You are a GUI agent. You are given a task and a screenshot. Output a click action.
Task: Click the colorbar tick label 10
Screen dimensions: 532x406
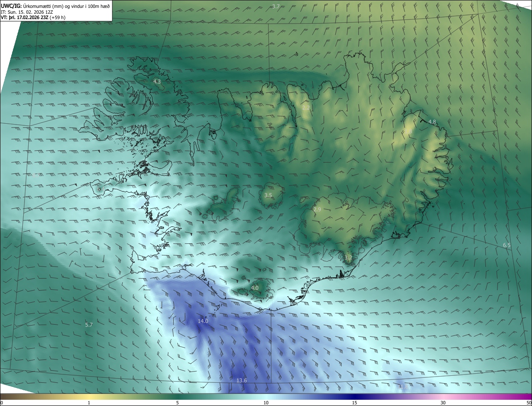pos(266,403)
